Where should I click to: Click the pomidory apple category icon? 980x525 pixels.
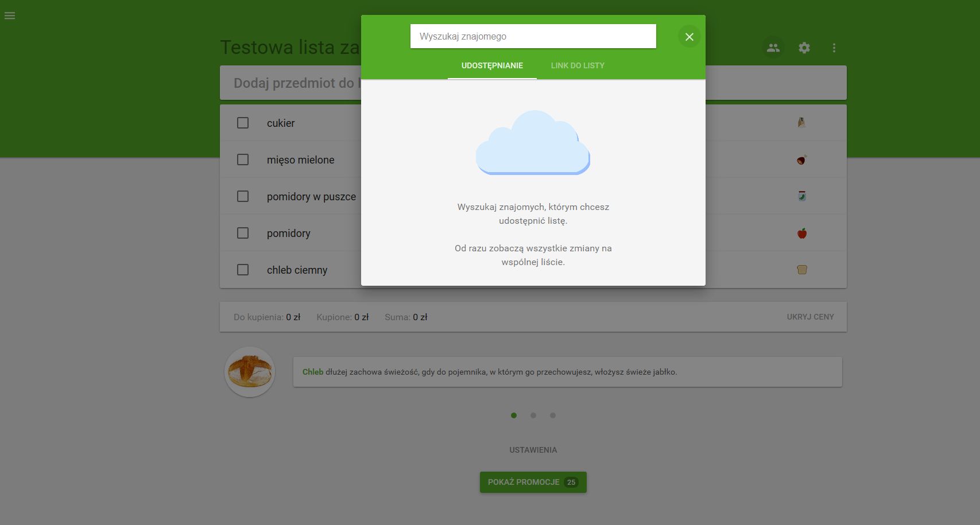[802, 233]
